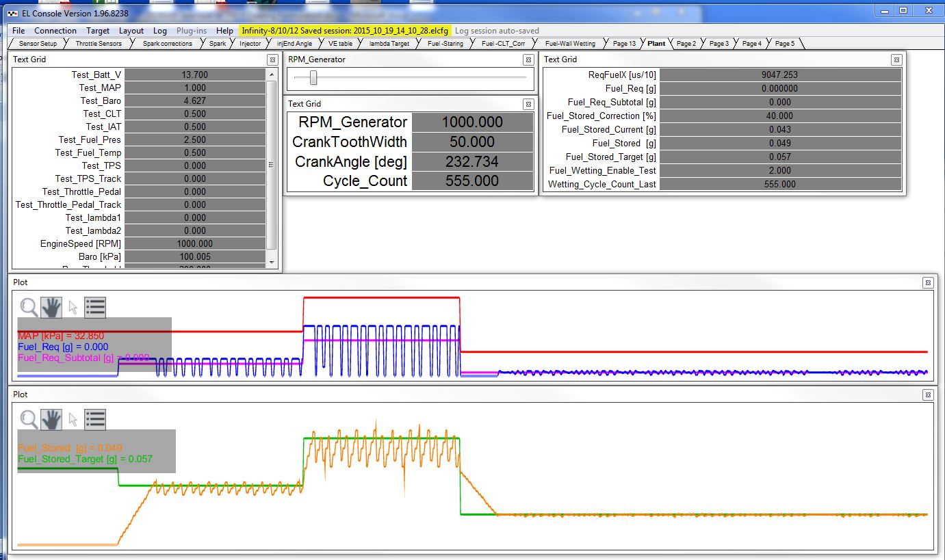Image resolution: width=945 pixels, height=560 pixels.
Task: Select the Test_Batt_V value cell
Action: coord(195,75)
